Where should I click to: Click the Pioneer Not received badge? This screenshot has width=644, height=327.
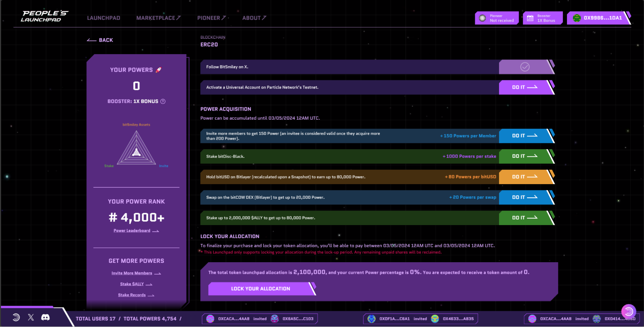(x=497, y=18)
